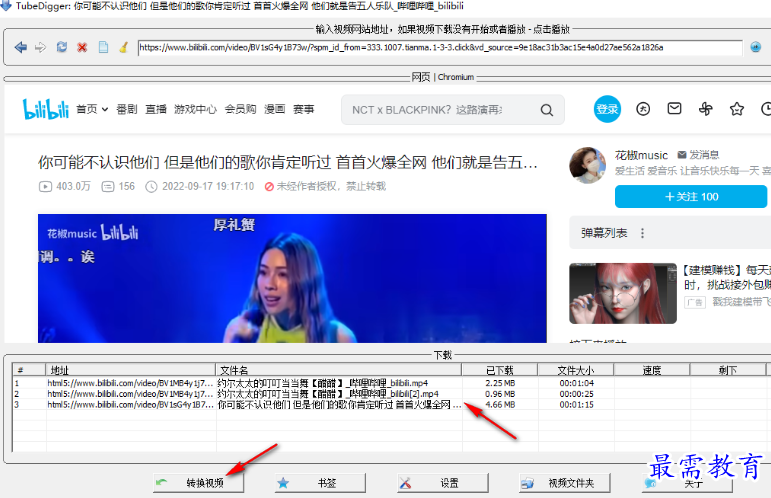This screenshot has height=498, width=771.
Task: Open the 漫画 menu item
Action: [274, 109]
